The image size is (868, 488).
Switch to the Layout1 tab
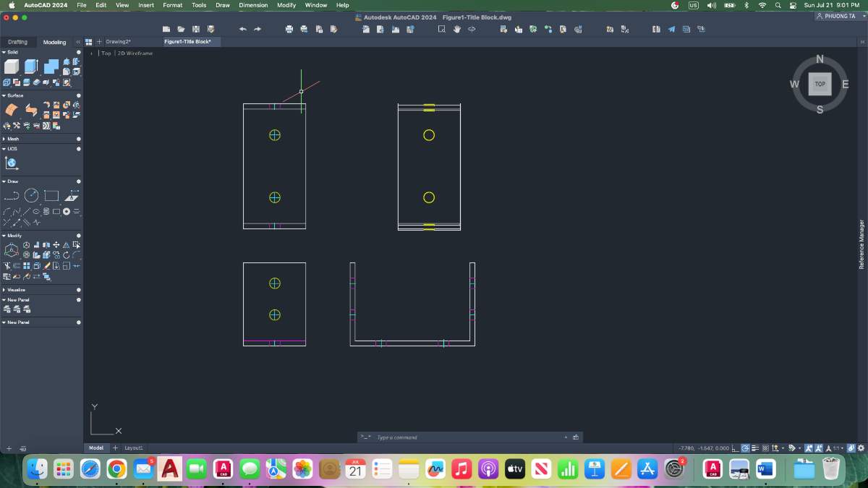click(134, 448)
